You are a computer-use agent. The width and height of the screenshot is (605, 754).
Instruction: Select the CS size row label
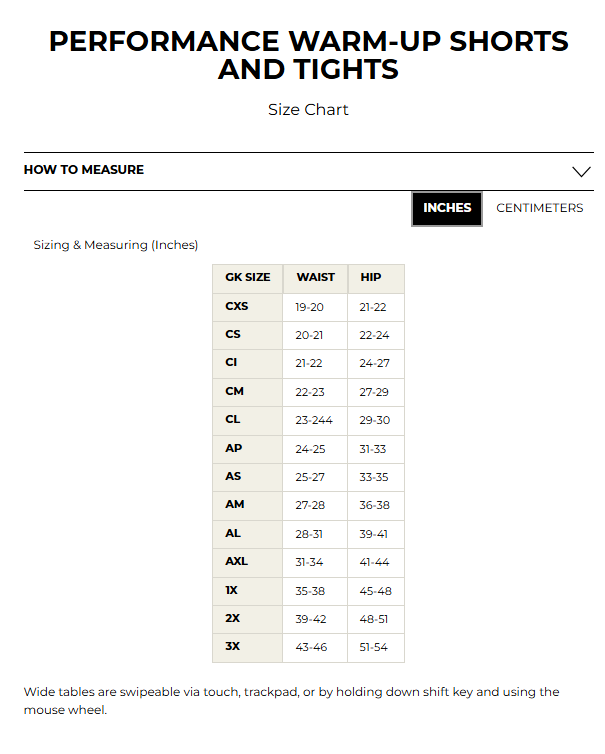pos(233,334)
